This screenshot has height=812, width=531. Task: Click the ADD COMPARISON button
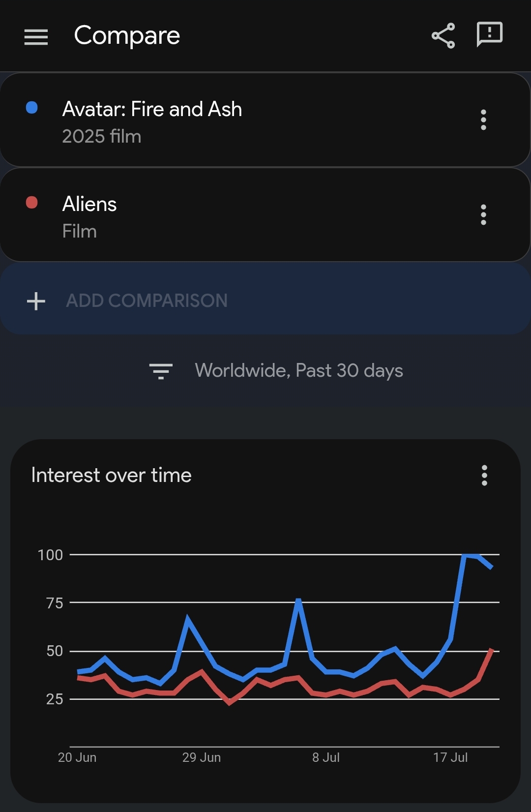coord(265,299)
